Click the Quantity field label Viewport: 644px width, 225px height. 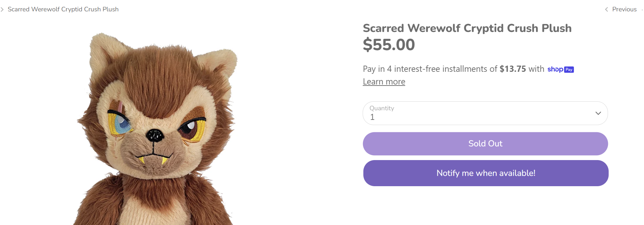tap(382, 108)
